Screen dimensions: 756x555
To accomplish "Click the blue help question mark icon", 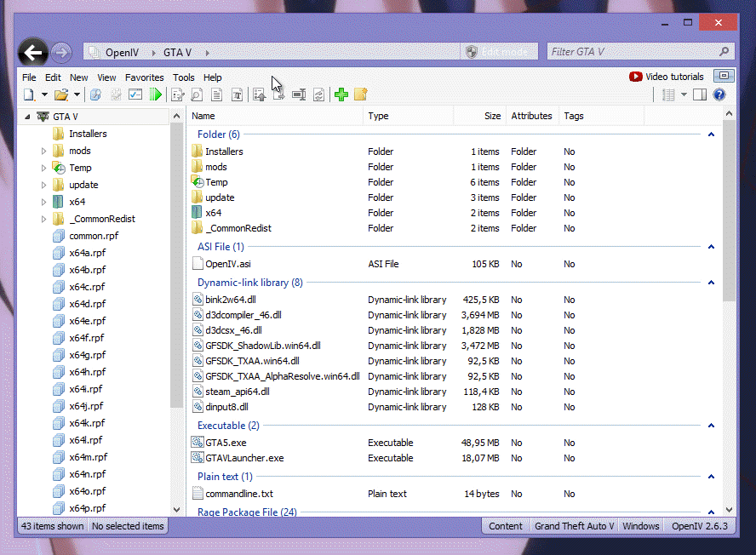I will [719, 94].
